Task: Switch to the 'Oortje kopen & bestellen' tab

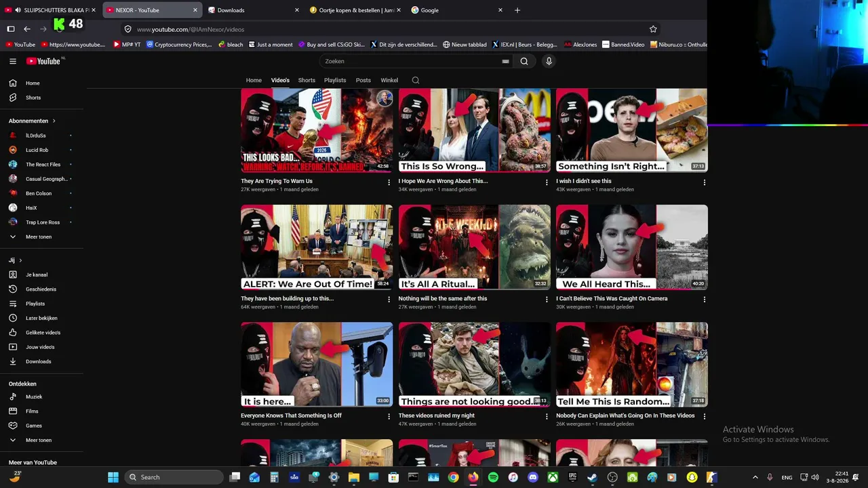Action: (355, 10)
